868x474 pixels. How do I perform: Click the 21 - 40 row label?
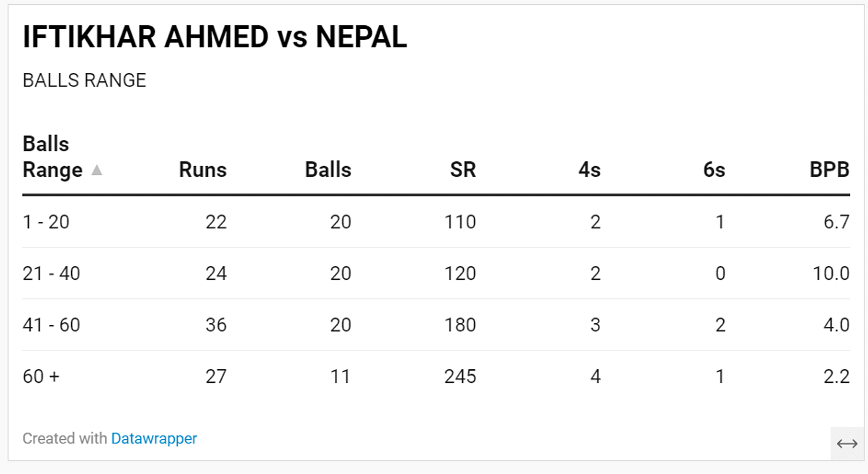(51, 273)
